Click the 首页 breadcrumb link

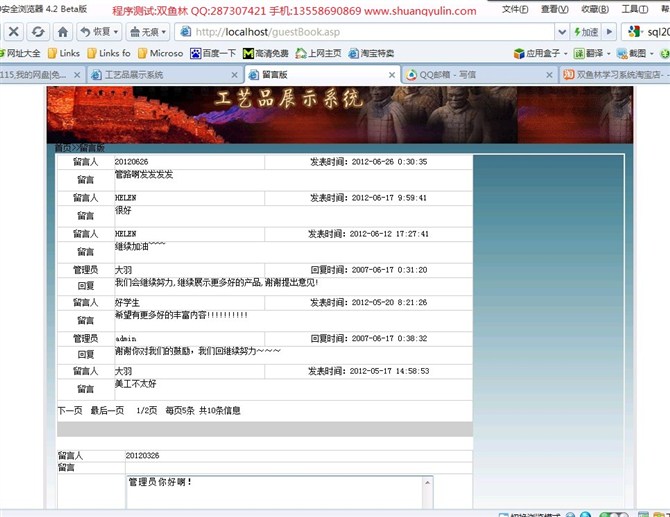coord(63,148)
